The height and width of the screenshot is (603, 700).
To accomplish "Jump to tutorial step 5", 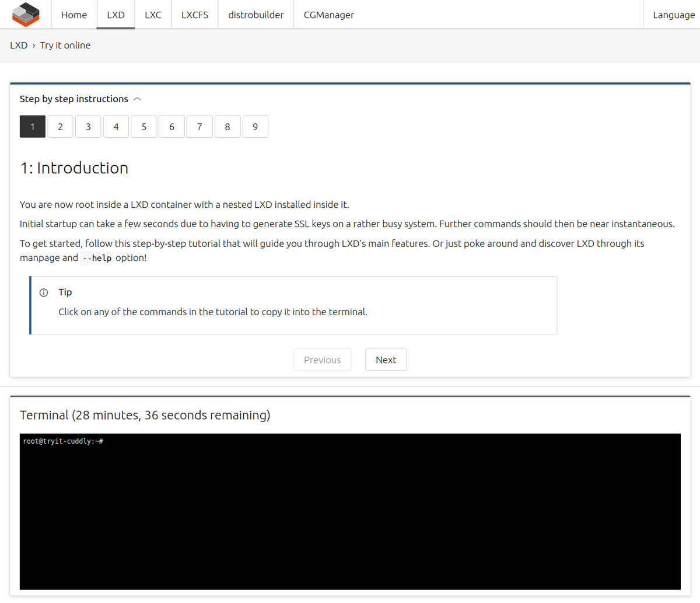I will (144, 127).
